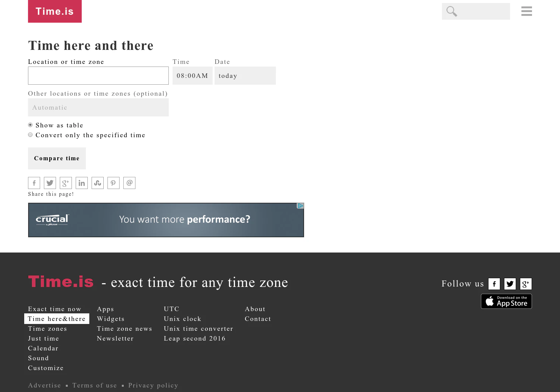
Task: Open the About link
Action: [x=255, y=309]
